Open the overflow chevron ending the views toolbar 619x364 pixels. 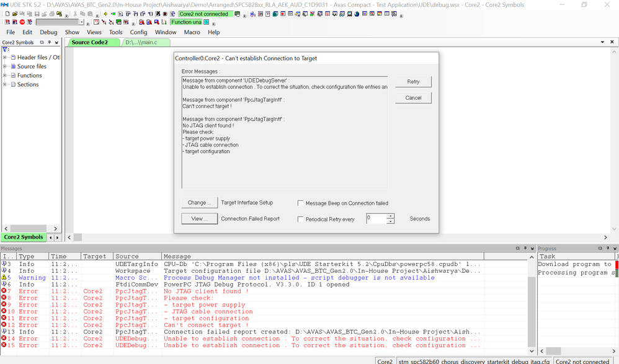click(x=401, y=16)
